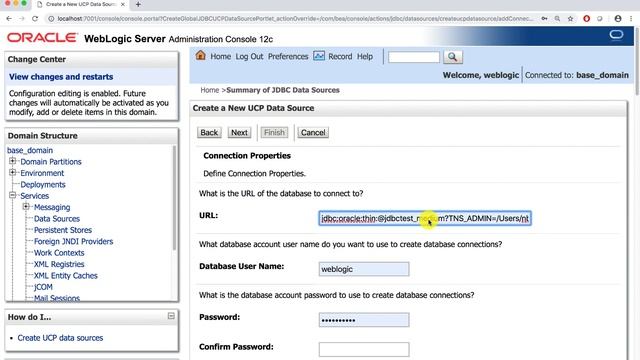This screenshot has width=640, height=360.
Task: Expand Domain Partitions tree node
Action: click(x=13, y=161)
